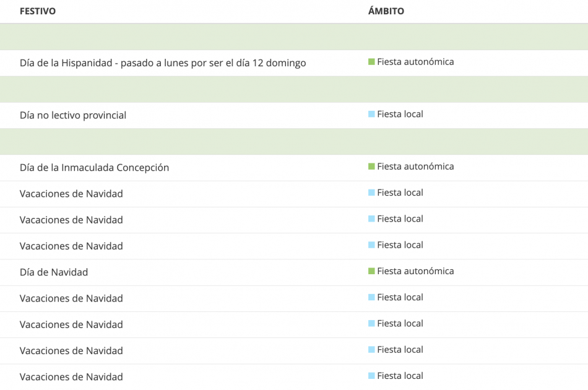The image size is (588, 390).
Task: Select first Vacaciones de Navidad below Inmaculada Concepción
Action: (71, 194)
